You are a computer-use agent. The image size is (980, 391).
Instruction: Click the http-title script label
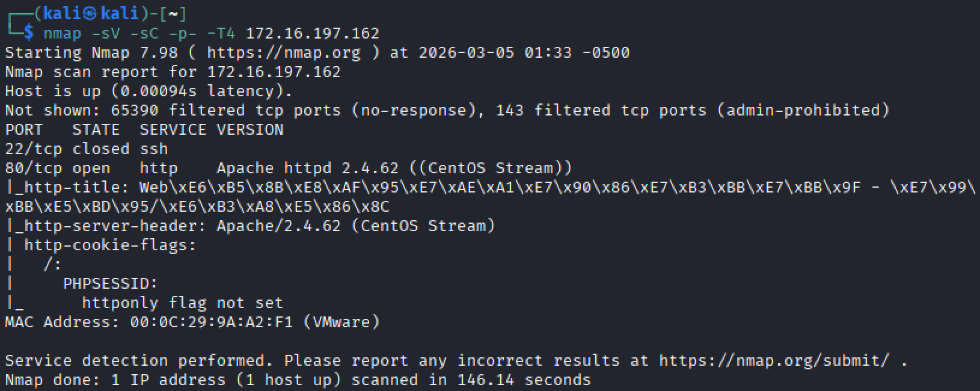tap(72, 187)
